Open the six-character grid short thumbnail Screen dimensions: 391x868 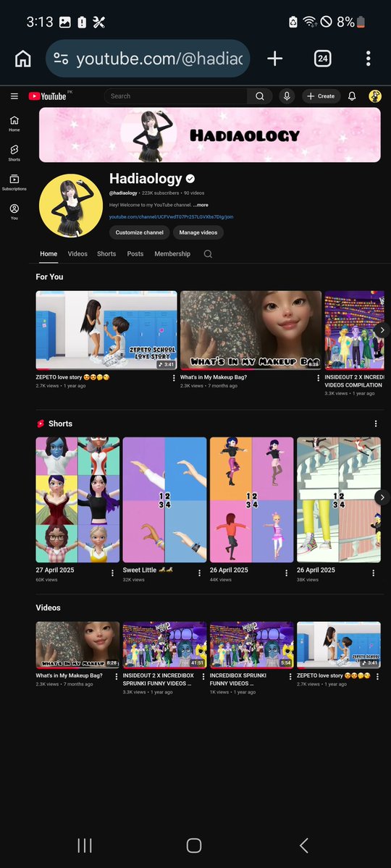click(77, 500)
